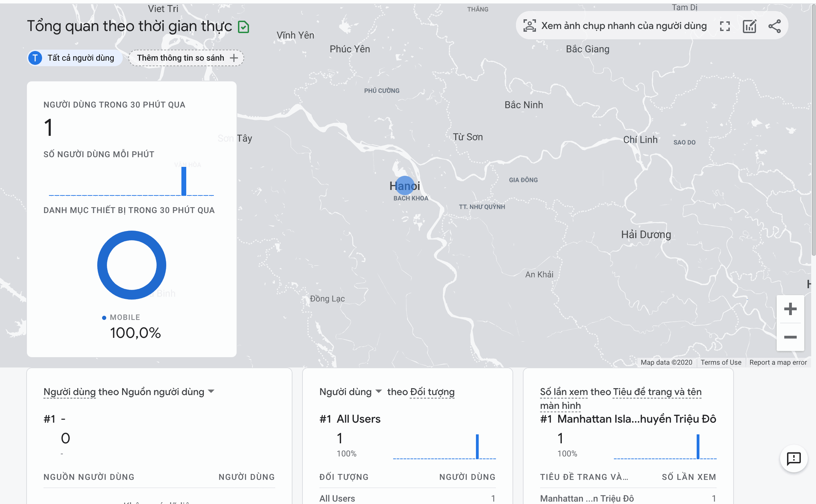The image size is (816, 504).
Task: Click the All Users sparkline bar
Action: (477, 446)
